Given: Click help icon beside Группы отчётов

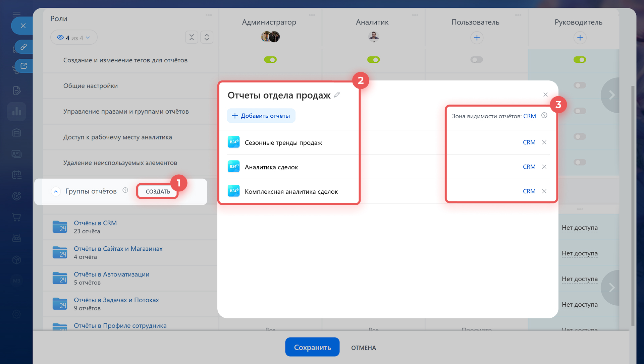Looking at the screenshot, I should [x=125, y=190].
